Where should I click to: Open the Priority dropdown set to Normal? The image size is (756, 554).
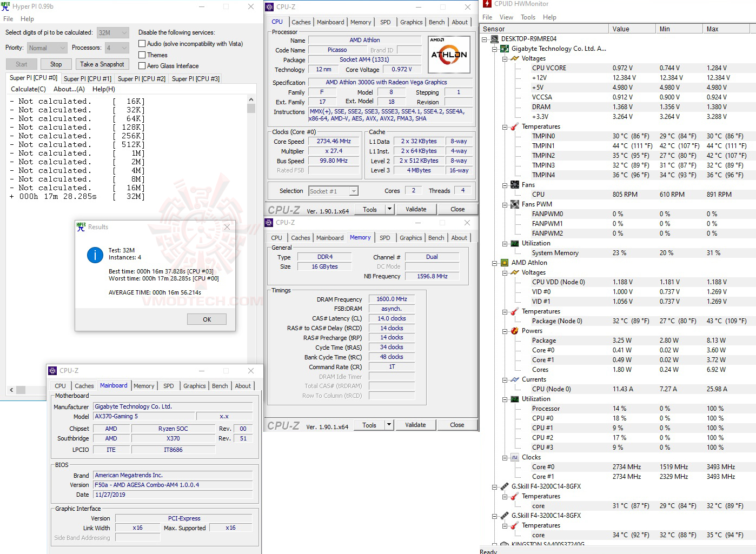[x=48, y=48]
